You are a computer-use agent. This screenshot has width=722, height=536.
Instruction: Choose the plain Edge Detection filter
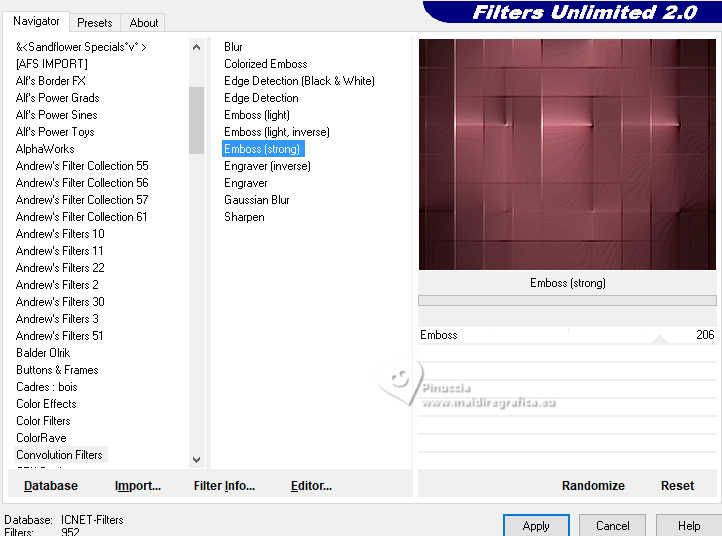[x=261, y=98]
